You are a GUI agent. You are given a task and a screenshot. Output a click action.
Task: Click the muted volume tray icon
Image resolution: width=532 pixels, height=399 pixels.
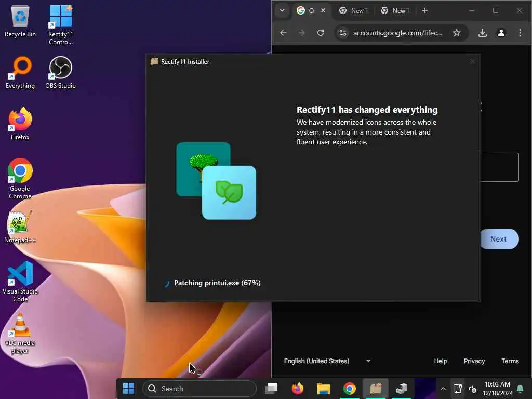pyautogui.click(x=473, y=389)
